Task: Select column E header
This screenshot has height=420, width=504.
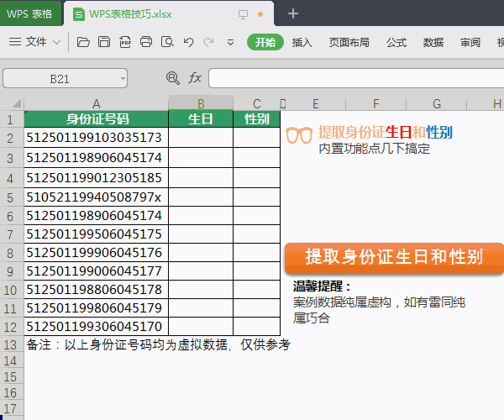Action: pos(316,103)
